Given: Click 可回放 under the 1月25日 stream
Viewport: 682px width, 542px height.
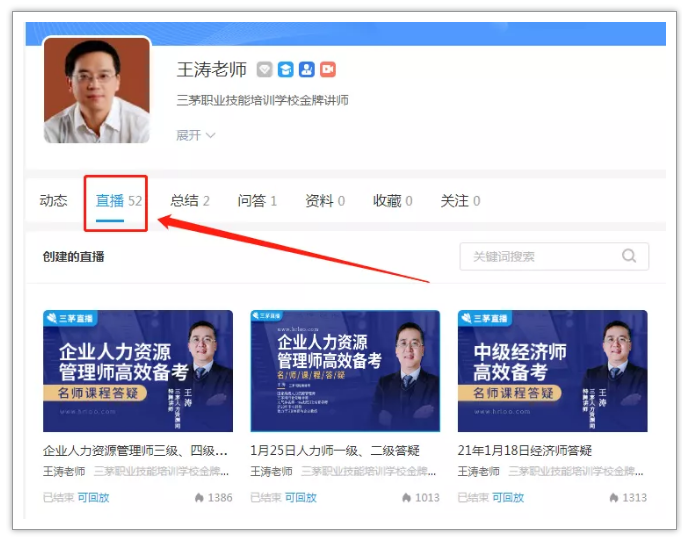Looking at the screenshot, I should coord(301,497).
